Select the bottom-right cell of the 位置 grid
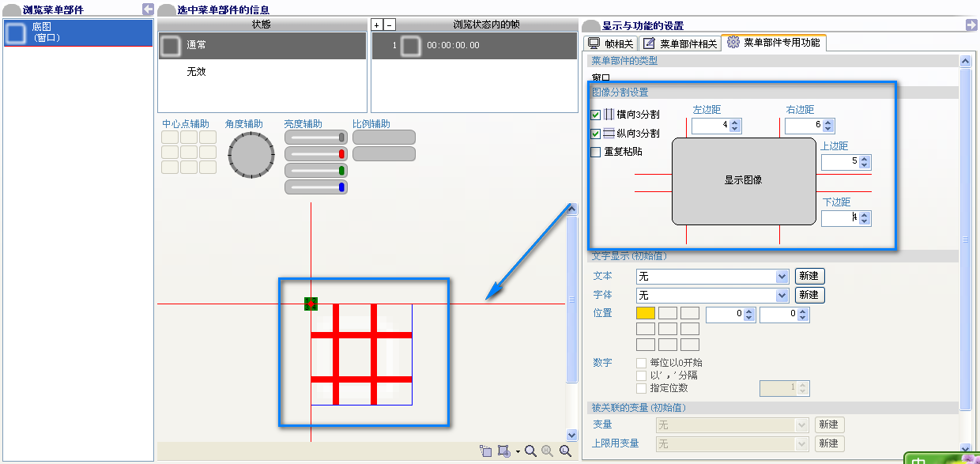This screenshot has width=980, height=464. pos(690,345)
